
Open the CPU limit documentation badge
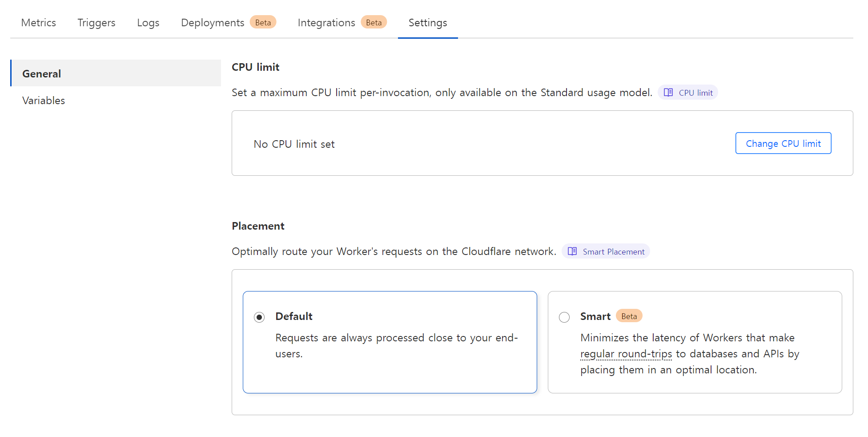point(687,92)
